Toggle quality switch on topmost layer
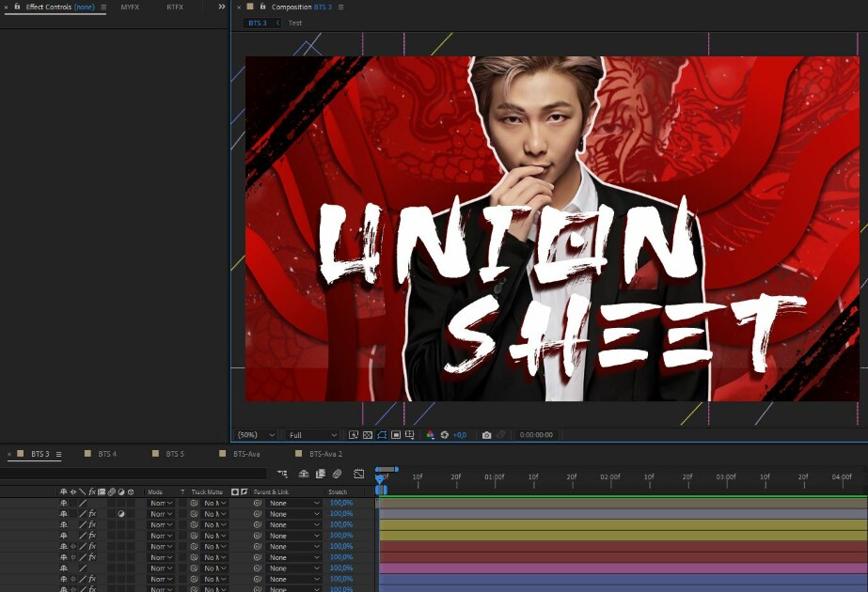This screenshot has height=592, width=868. point(83,504)
